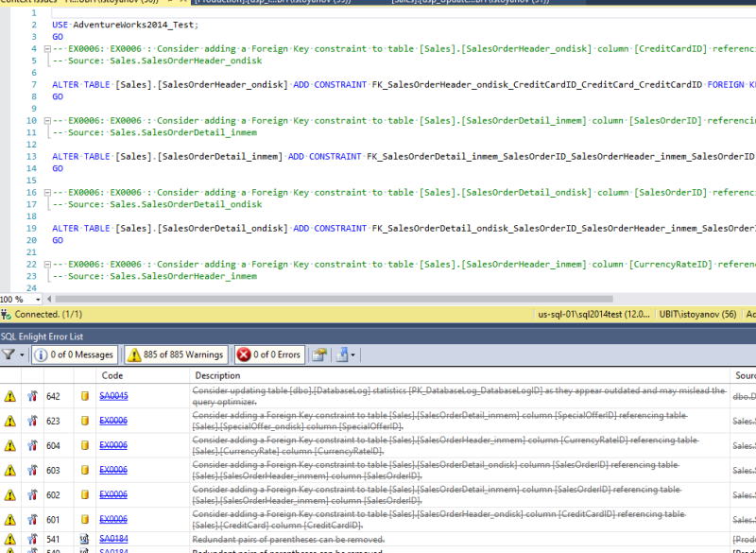Click the database object icon in row 601
Screen dimensions: 756x553
pyautogui.click(x=85, y=520)
